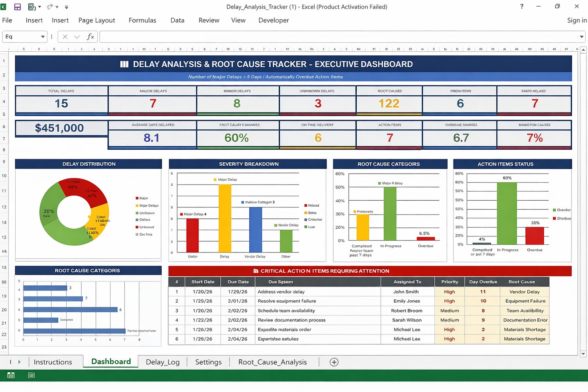Click the macro recording icon in the status bar
This screenshot has height=392, width=588.
tap(11, 375)
